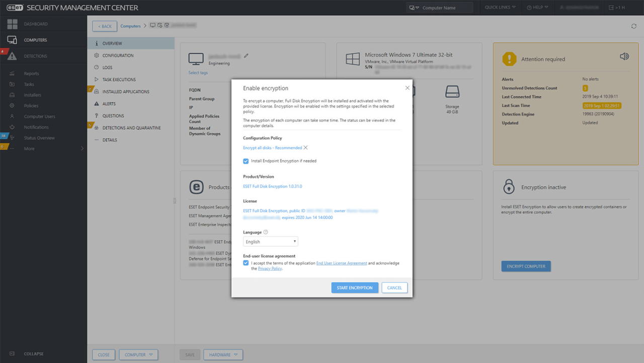Refresh the page using the refresh icon
This screenshot has width=644, height=363.
[634, 26]
